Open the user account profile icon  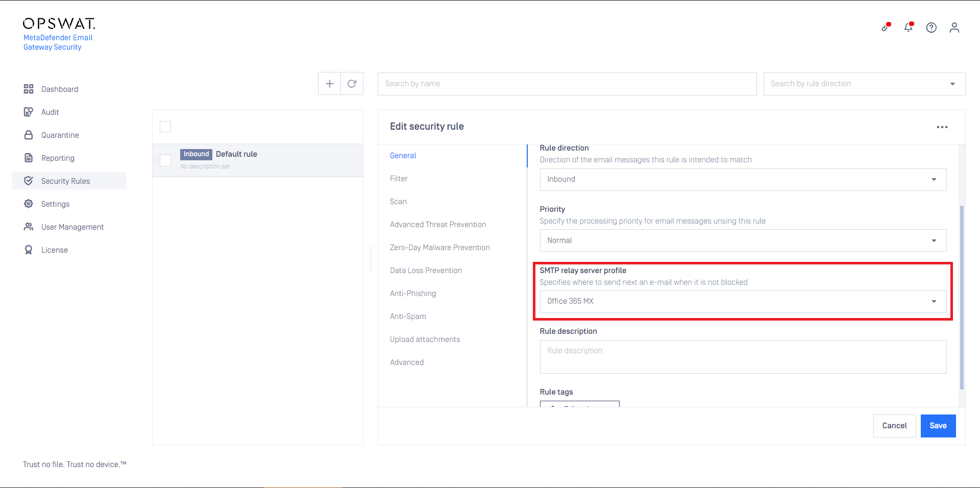pos(954,28)
